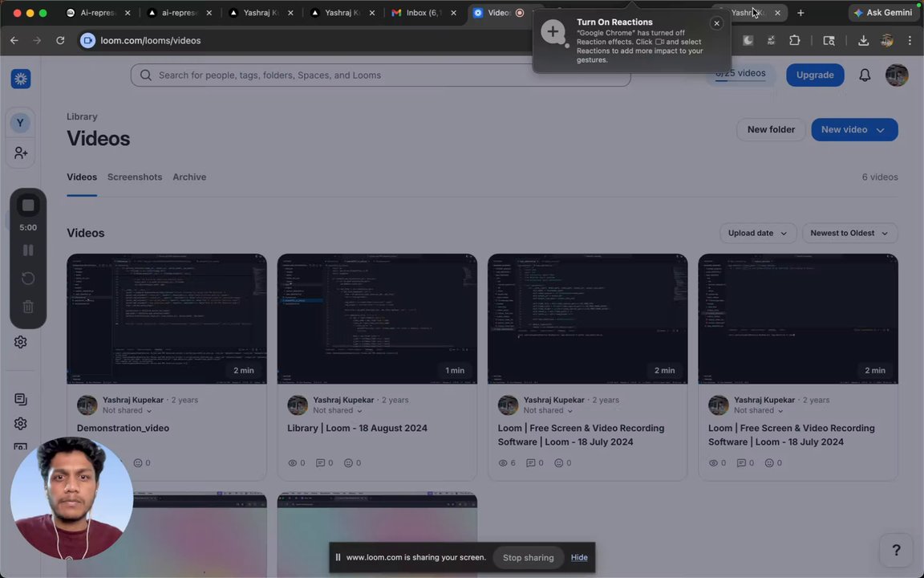Screen dimensions: 924x578
Task: Delete the recording with the trash icon
Action: (28, 307)
